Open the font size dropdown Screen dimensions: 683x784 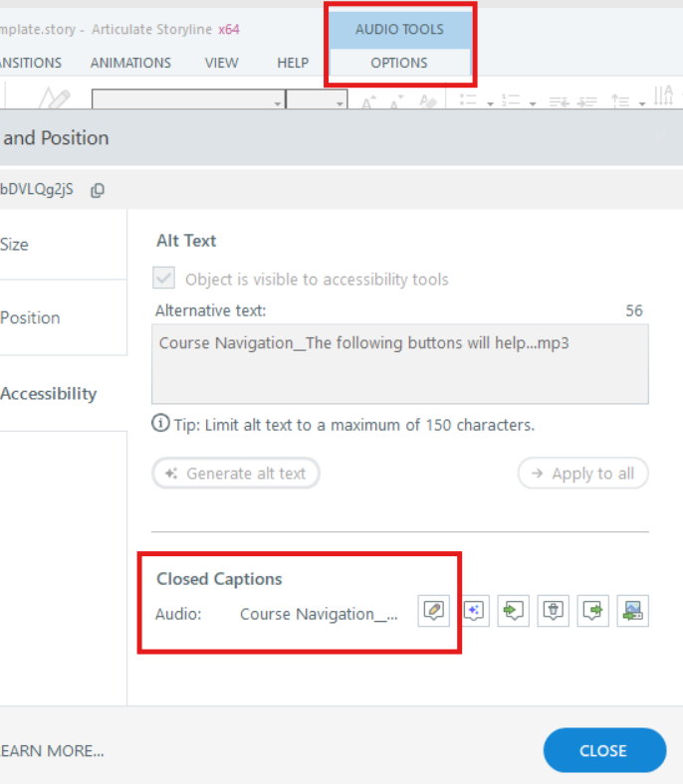tap(340, 102)
